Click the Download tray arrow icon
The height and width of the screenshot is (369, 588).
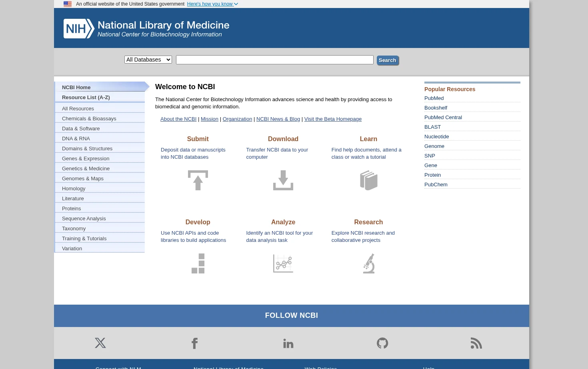tap(283, 180)
